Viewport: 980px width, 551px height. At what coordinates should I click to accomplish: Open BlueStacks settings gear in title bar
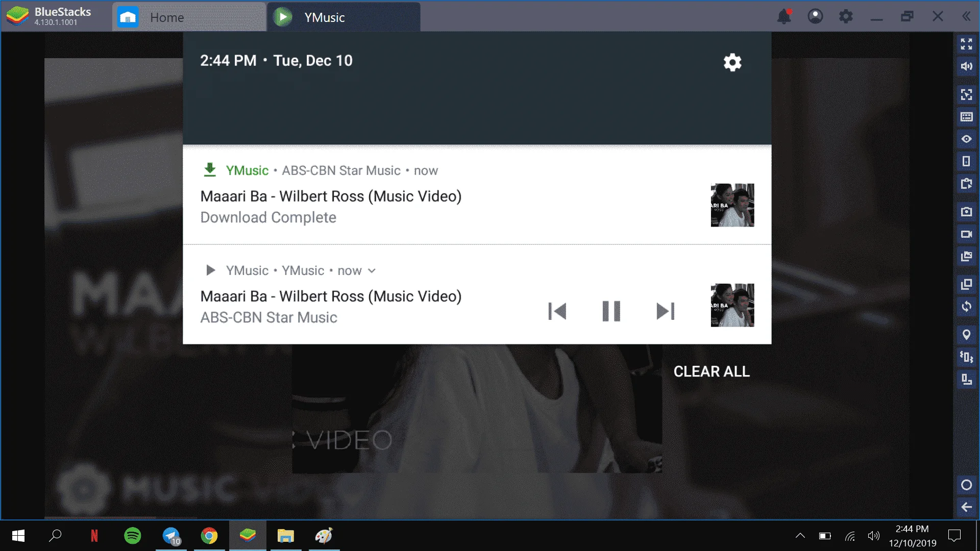click(x=846, y=16)
